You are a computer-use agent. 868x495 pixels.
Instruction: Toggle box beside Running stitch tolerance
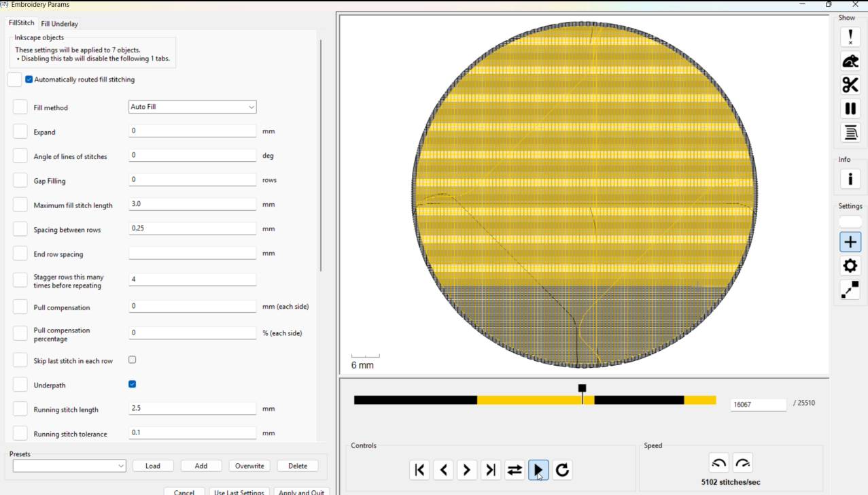point(20,434)
